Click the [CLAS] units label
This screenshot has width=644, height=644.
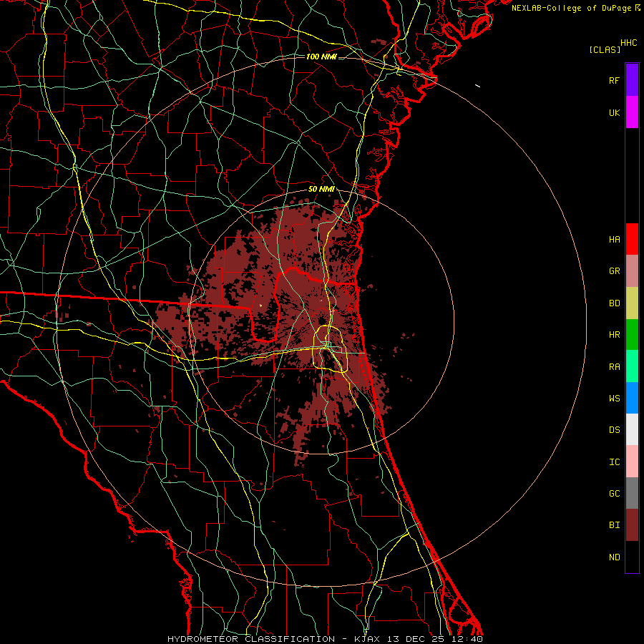pyautogui.click(x=605, y=49)
